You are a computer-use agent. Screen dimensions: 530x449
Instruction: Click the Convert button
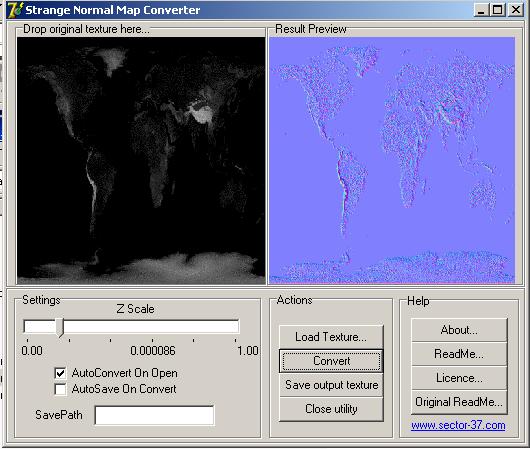pyautogui.click(x=331, y=361)
